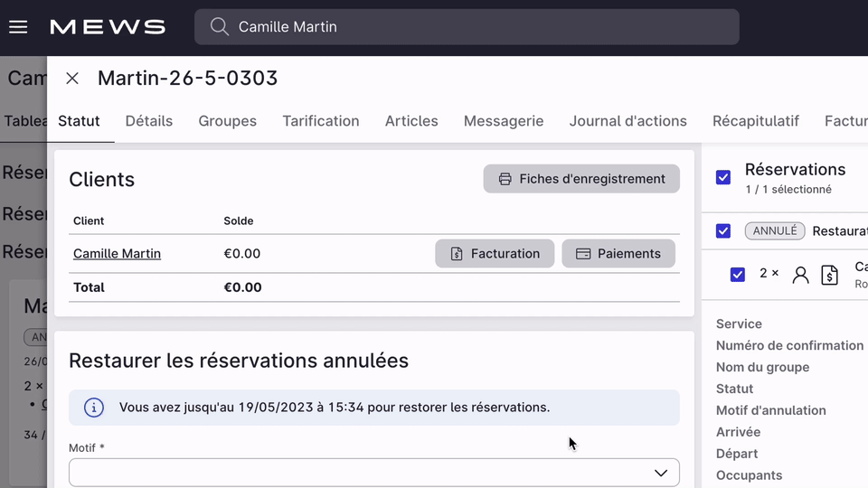Click the MEWS logo
Image resolution: width=868 pixels, height=488 pixels.
(x=108, y=27)
